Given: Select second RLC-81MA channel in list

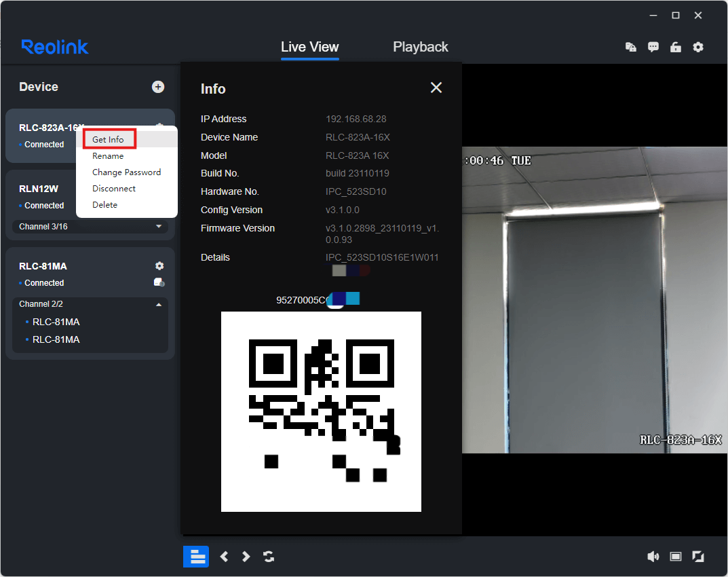Looking at the screenshot, I should pyautogui.click(x=56, y=339).
